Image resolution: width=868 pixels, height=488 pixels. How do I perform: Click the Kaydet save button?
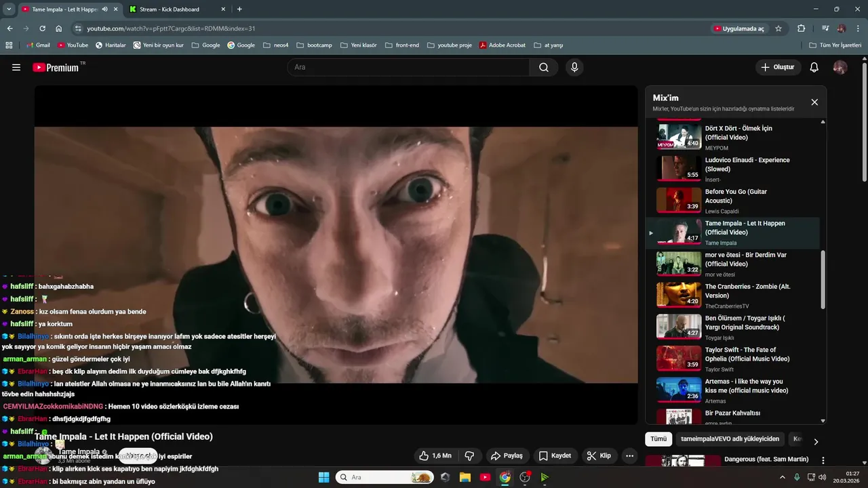coord(555,455)
